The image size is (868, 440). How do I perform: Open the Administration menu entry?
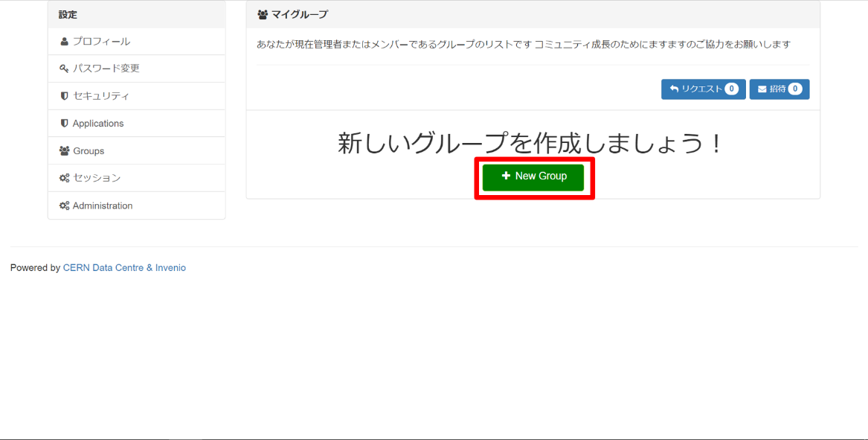(x=103, y=206)
